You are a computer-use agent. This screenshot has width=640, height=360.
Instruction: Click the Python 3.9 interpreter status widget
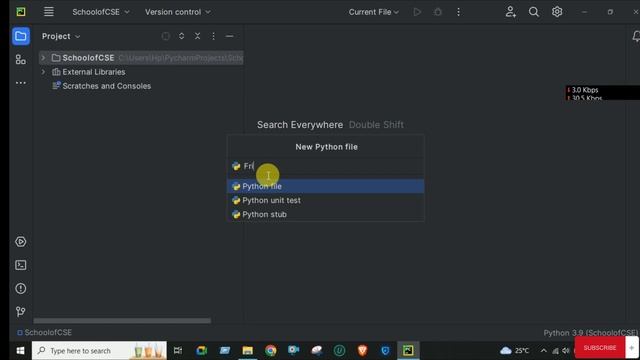(x=591, y=333)
